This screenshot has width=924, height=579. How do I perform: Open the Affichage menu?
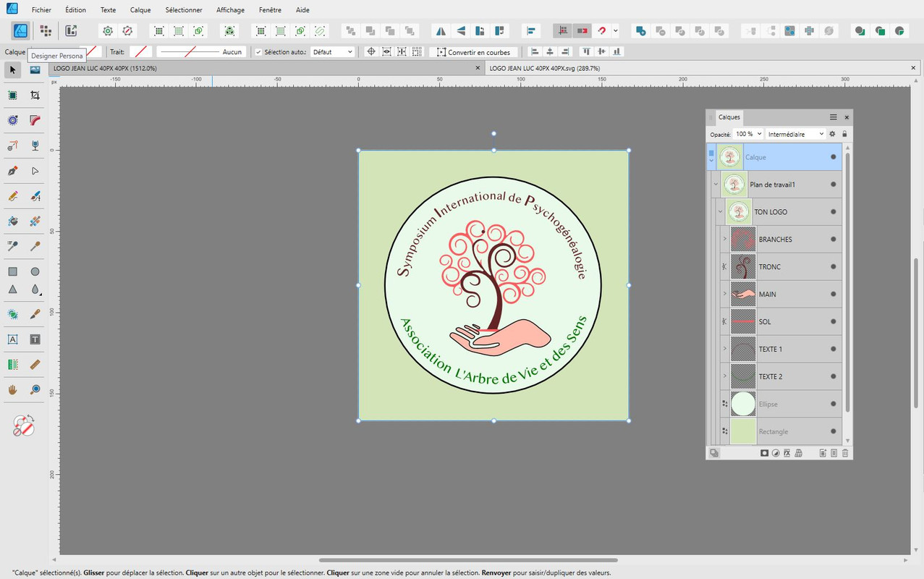[x=230, y=10]
